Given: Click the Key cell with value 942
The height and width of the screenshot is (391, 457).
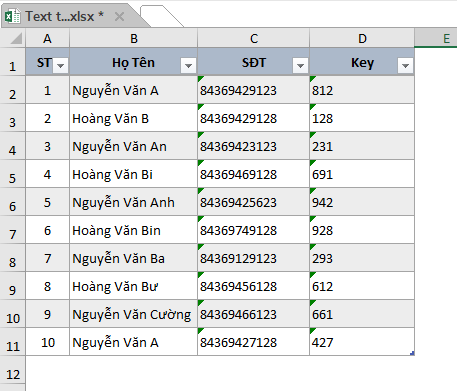Looking at the screenshot, I should (x=362, y=202).
